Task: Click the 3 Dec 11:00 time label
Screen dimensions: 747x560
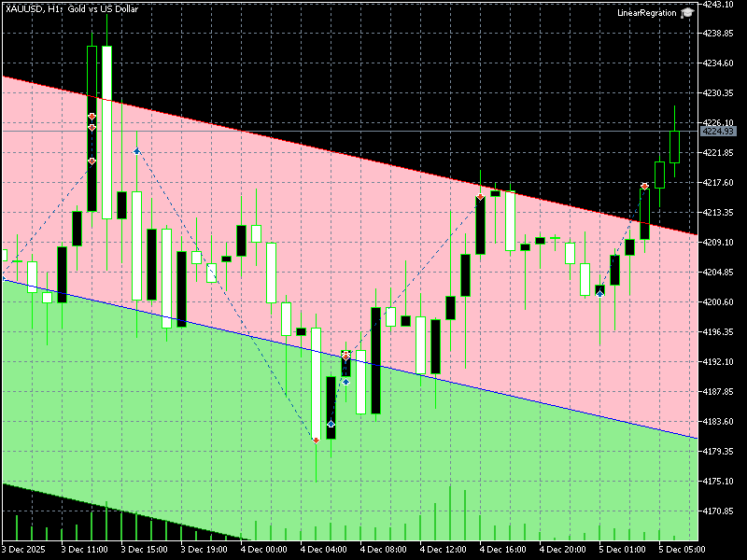Action: tap(84, 550)
